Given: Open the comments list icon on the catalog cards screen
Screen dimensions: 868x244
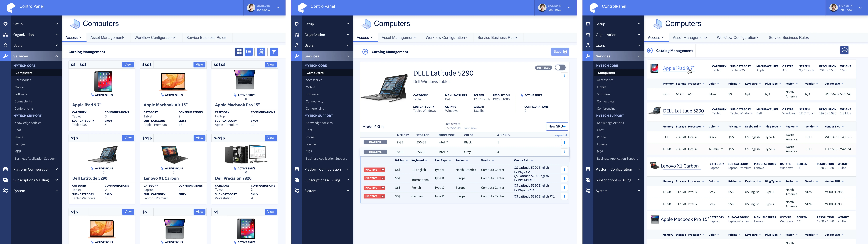Looking at the screenshot, I should point(261,52).
